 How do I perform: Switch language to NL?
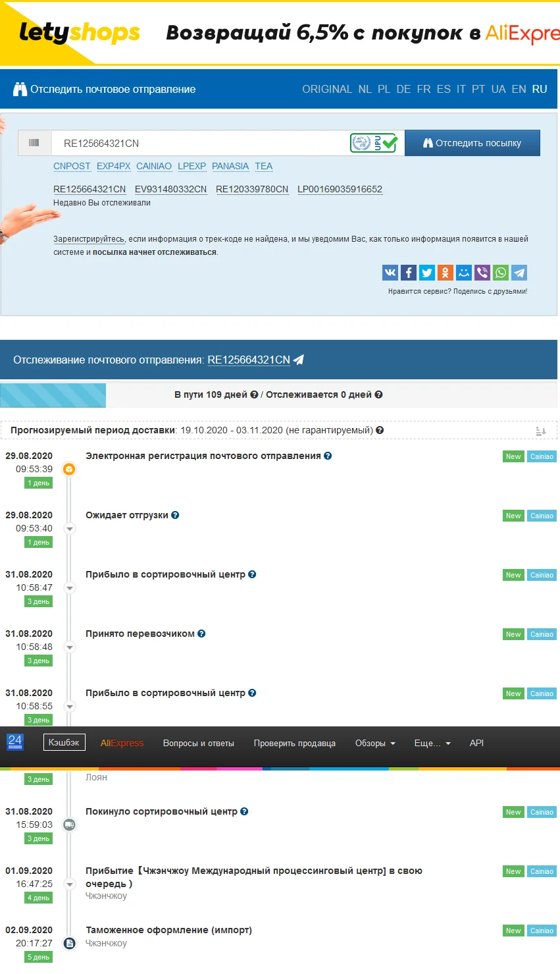pyautogui.click(x=365, y=89)
